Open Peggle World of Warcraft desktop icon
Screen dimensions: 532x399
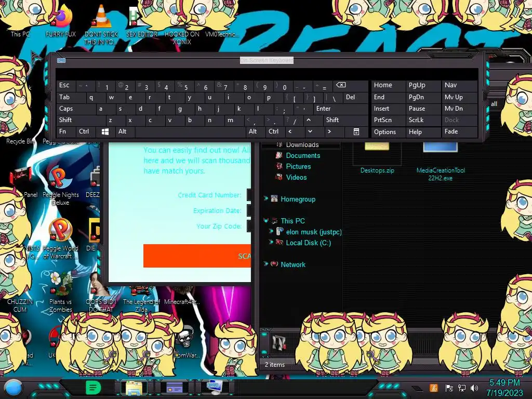coord(60,239)
